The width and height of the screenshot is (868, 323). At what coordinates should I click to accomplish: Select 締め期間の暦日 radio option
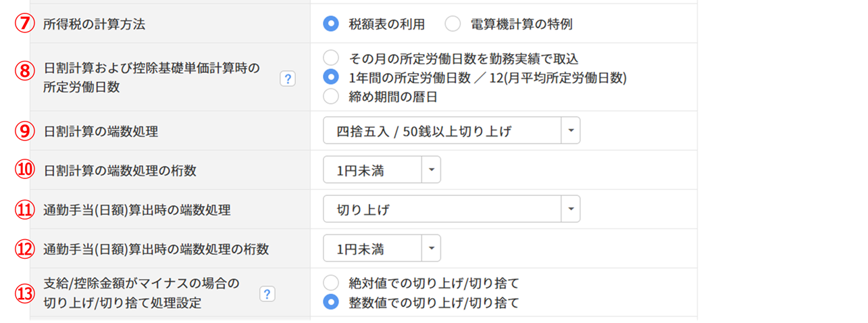pos(331,97)
